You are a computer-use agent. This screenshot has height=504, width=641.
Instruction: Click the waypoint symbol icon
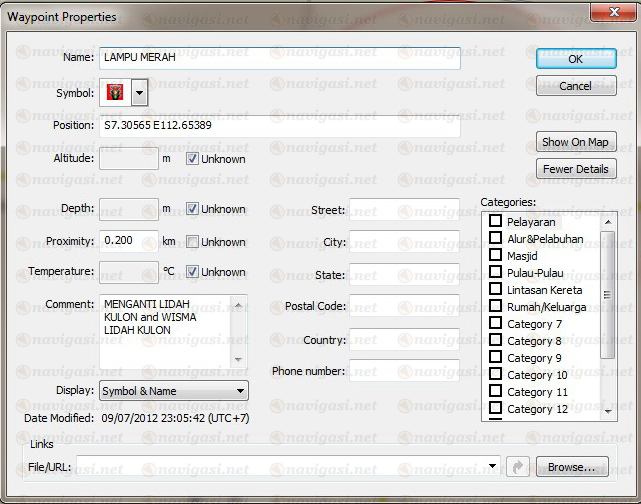pyautogui.click(x=114, y=93)
